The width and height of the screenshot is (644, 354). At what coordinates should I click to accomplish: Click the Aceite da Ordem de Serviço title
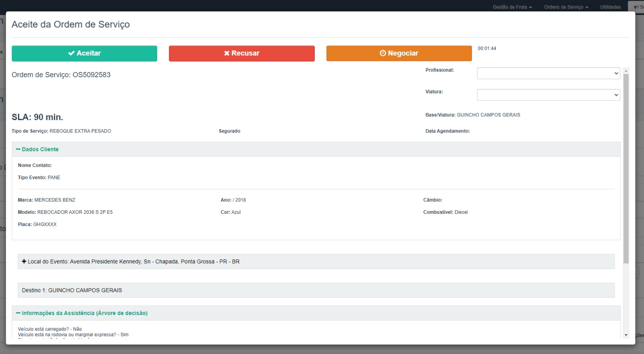(x=70, y=25)
